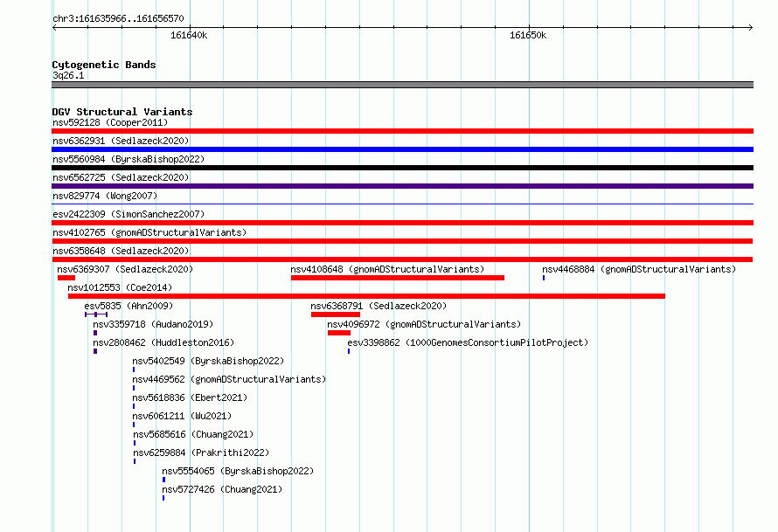Click the thin blue nsv829774 line

pos(402,204)
